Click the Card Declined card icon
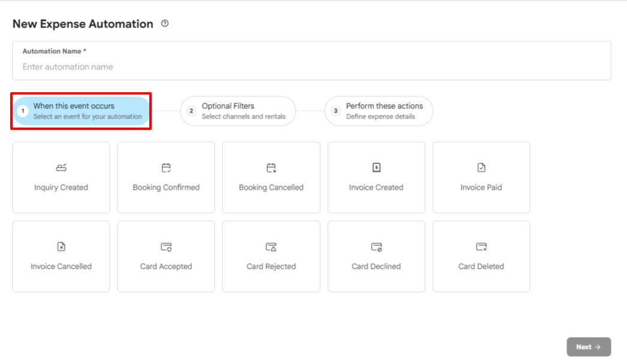This screenshot has width=627, height=364. pos(376,247)
